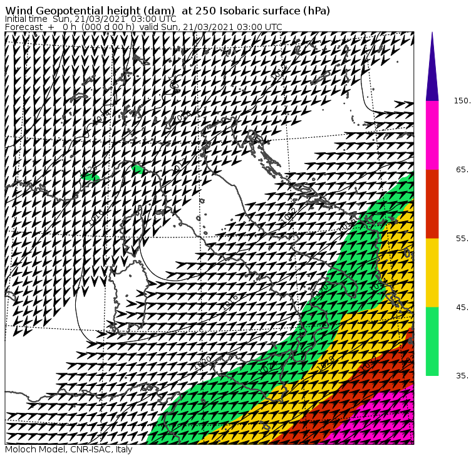Click the "Initial time" line in the header
Viewport: 476px width, 458px height.
[x=90, y=19]
